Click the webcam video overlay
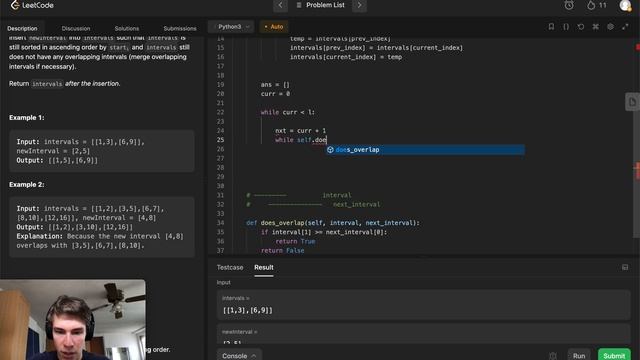Image resolution: width=640 pixels, height=360 pixels. click(x=73, y=320)
